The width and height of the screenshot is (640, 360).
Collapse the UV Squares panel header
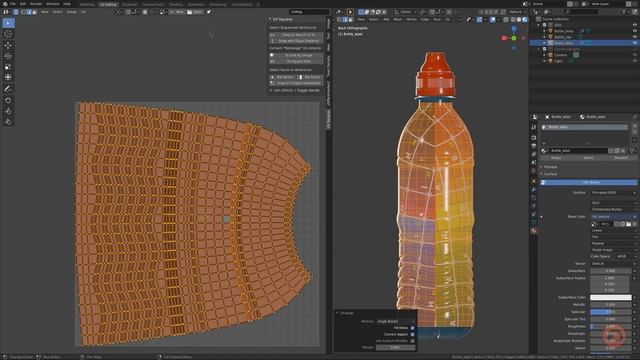(281, 19)
